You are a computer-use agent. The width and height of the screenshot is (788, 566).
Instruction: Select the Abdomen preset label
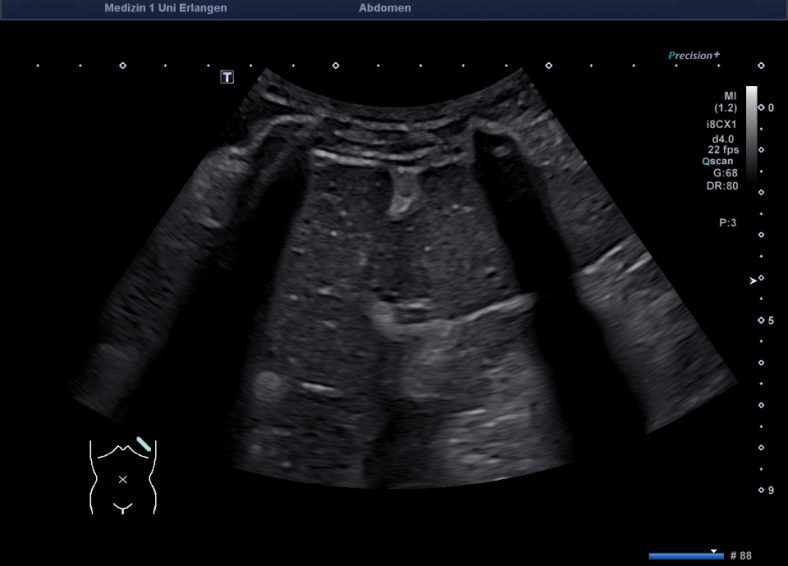384,8
